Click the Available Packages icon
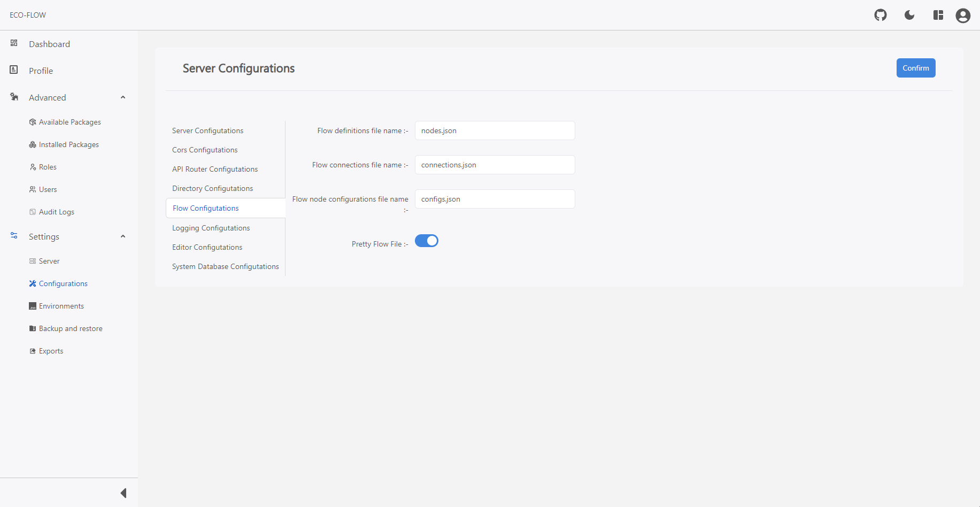 (x=33, y=122)
